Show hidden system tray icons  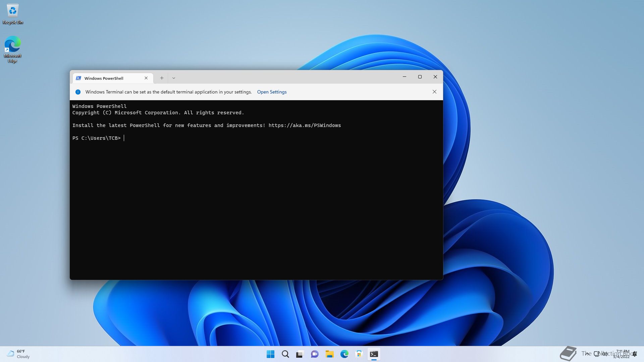click(x=587, y=354)
